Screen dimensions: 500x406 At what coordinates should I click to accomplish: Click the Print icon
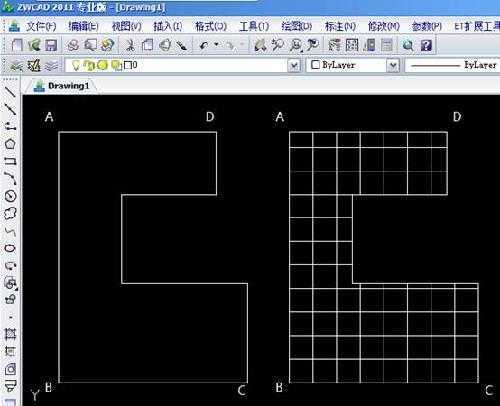pos(73,45)
